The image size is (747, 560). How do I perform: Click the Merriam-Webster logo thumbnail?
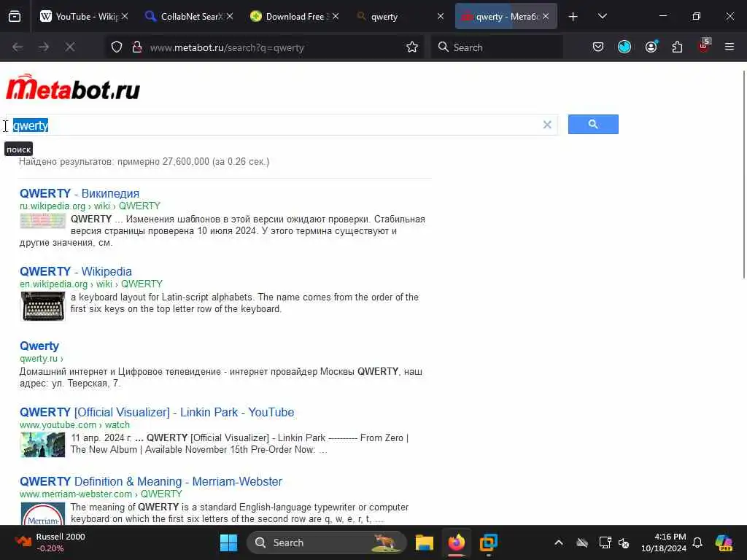43,513
